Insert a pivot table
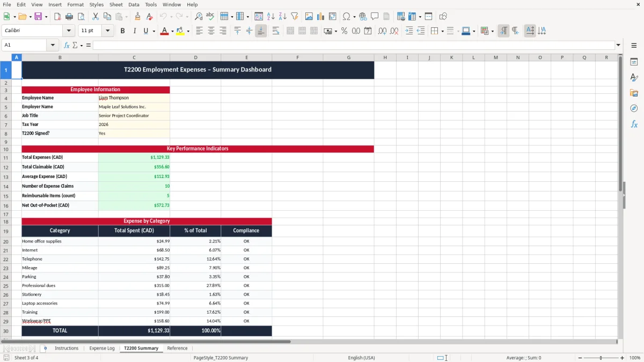The image size is (644, 362). [x=332, y=17]
